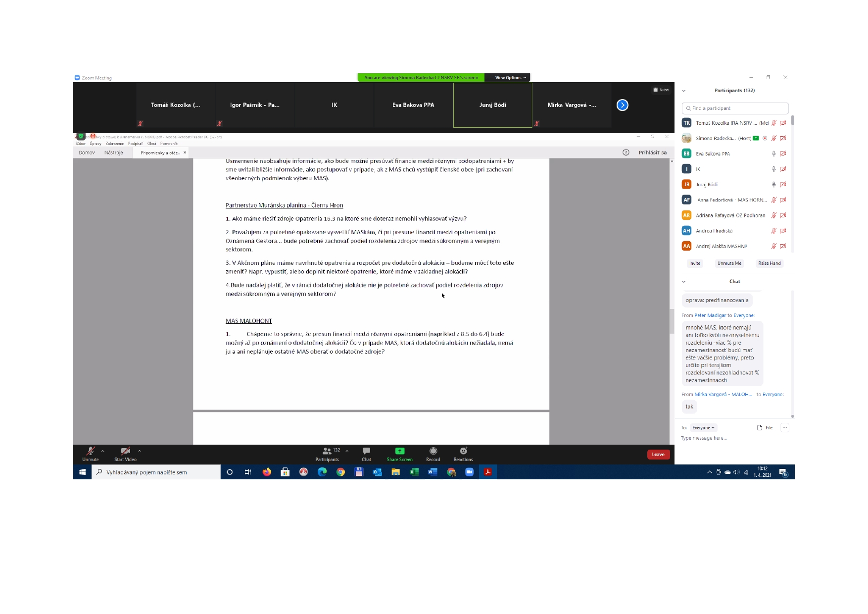Click Invite in the participants panel

pyautogui.click(x=695, y=263)
